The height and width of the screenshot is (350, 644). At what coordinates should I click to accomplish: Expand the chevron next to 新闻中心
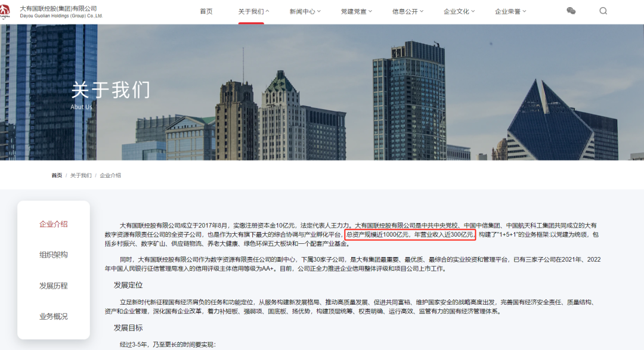tap(318, 11)
